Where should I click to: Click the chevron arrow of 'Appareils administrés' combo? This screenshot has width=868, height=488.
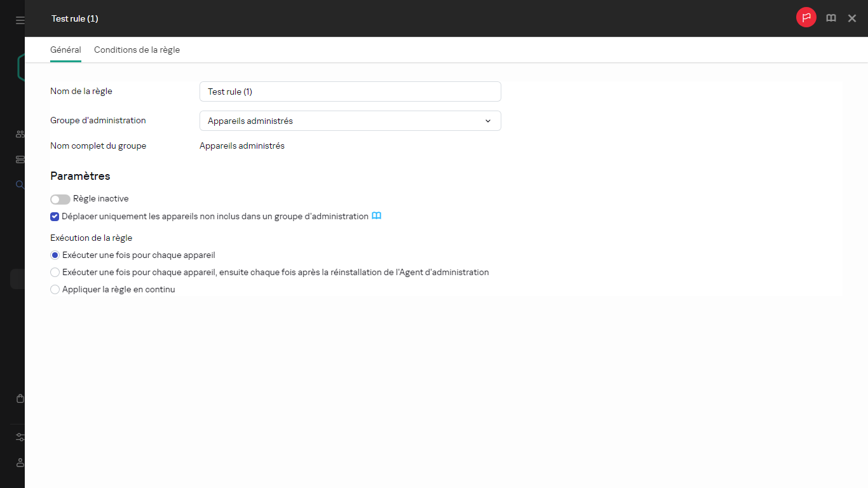tap(488, 121)
